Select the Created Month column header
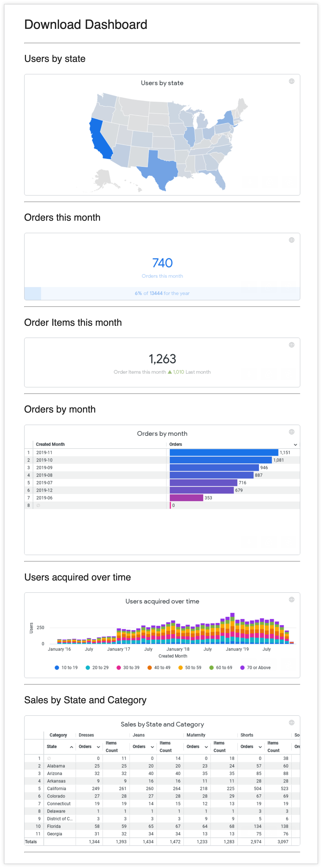 click(x=50, y=444)
